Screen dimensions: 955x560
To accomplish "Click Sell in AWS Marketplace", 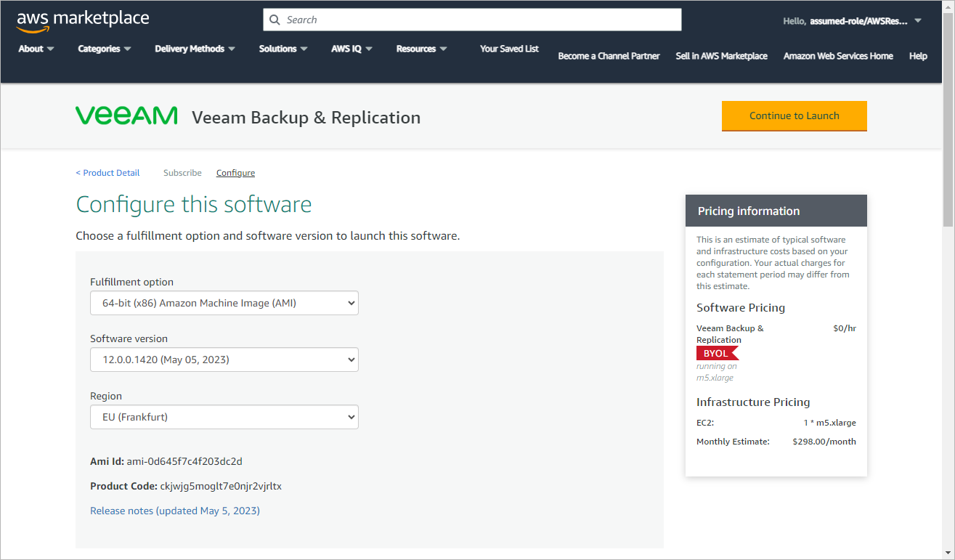I will coord(721,56).
